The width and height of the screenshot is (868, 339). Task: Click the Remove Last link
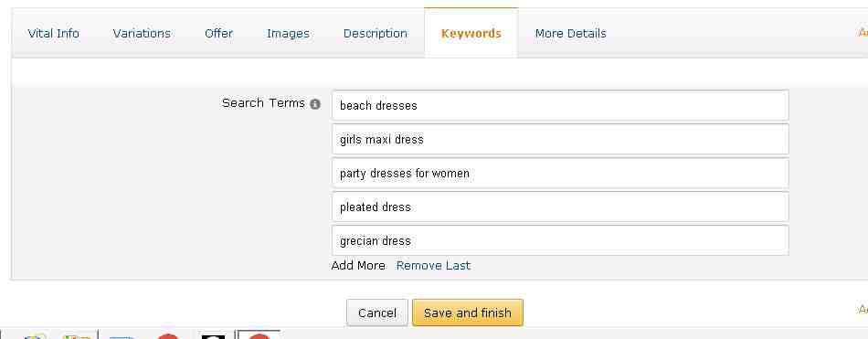433,265
